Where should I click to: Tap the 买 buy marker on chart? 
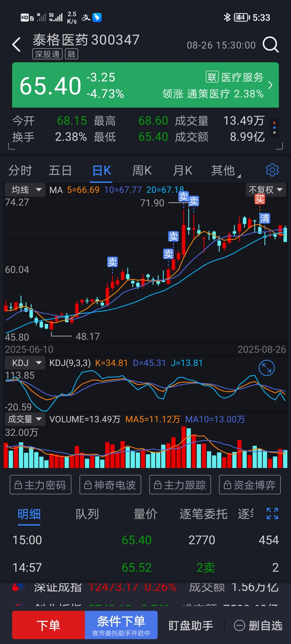point(260,199)
